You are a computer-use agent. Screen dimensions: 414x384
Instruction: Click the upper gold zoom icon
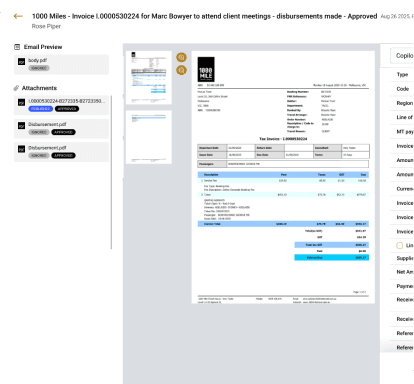tap(181, 57)
